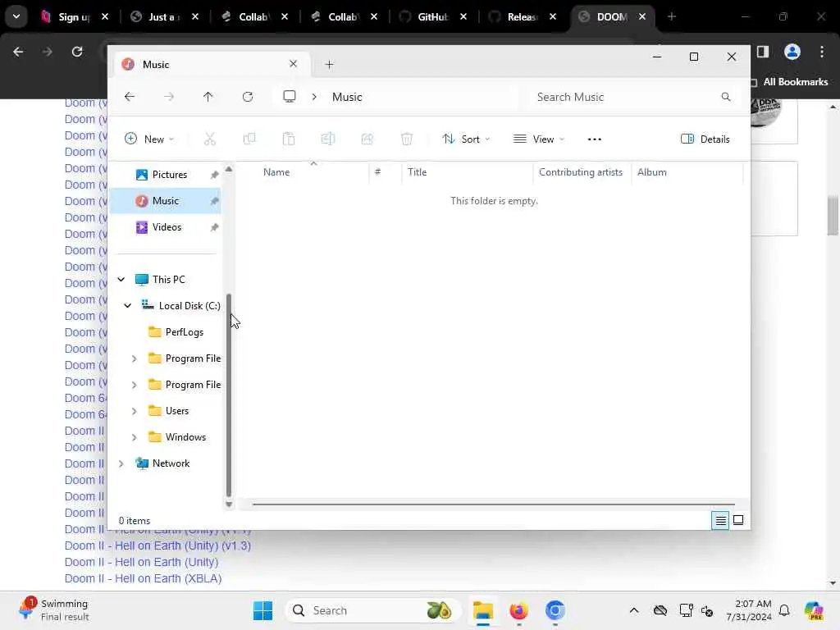840x630 pixels.
Task: Open a new Chrome tab
Action: (x=671, y=16)
